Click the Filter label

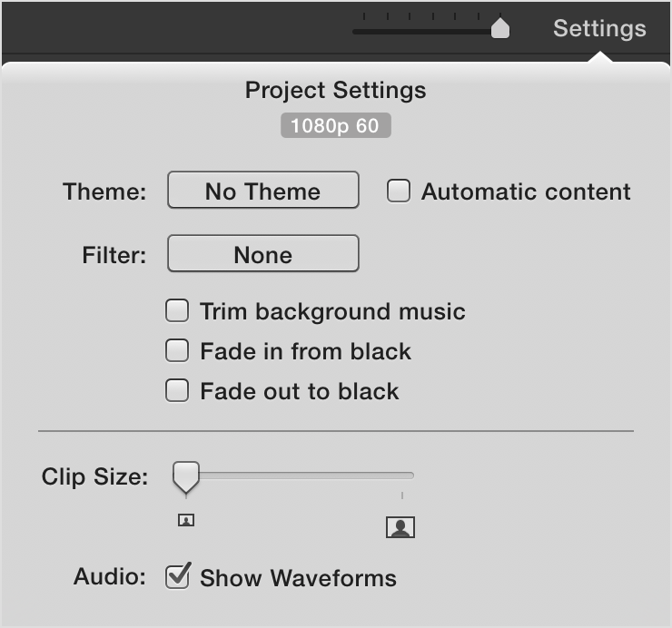point(113,255)
